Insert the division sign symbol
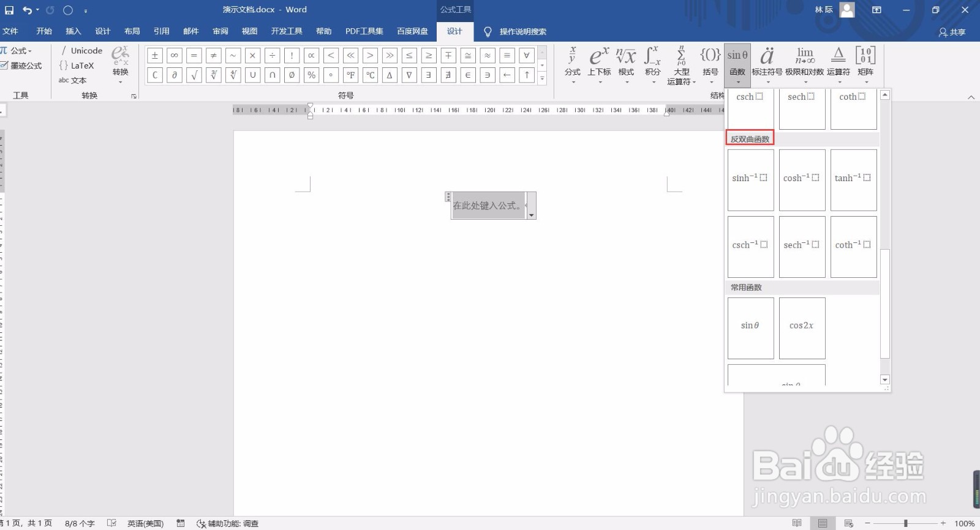 click(x=273, y=56)
